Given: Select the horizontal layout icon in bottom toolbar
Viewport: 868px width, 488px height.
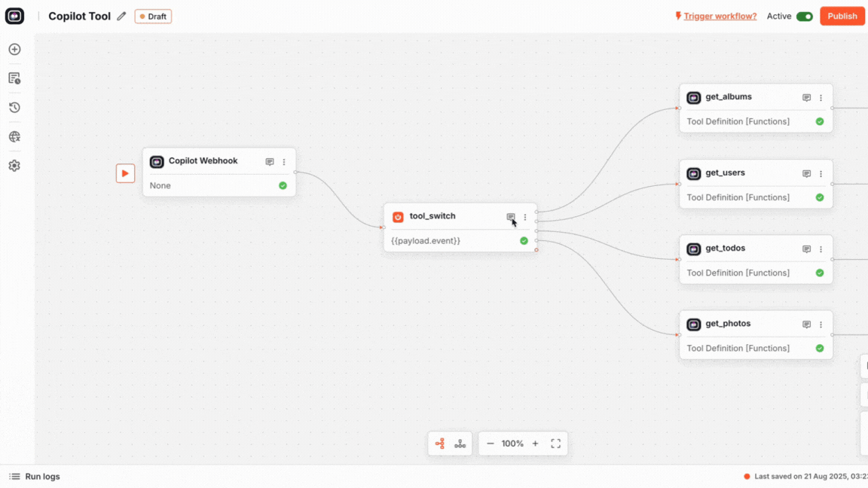Looking at the screenshot, I should click(440, 444).
